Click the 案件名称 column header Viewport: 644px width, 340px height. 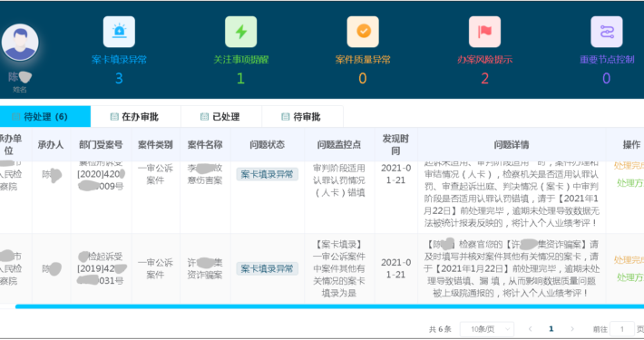[205, 144]
